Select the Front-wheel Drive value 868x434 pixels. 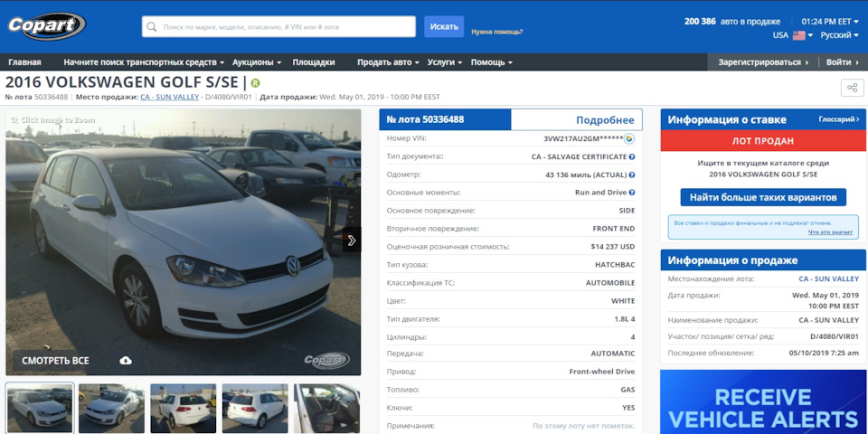point(602,372)
